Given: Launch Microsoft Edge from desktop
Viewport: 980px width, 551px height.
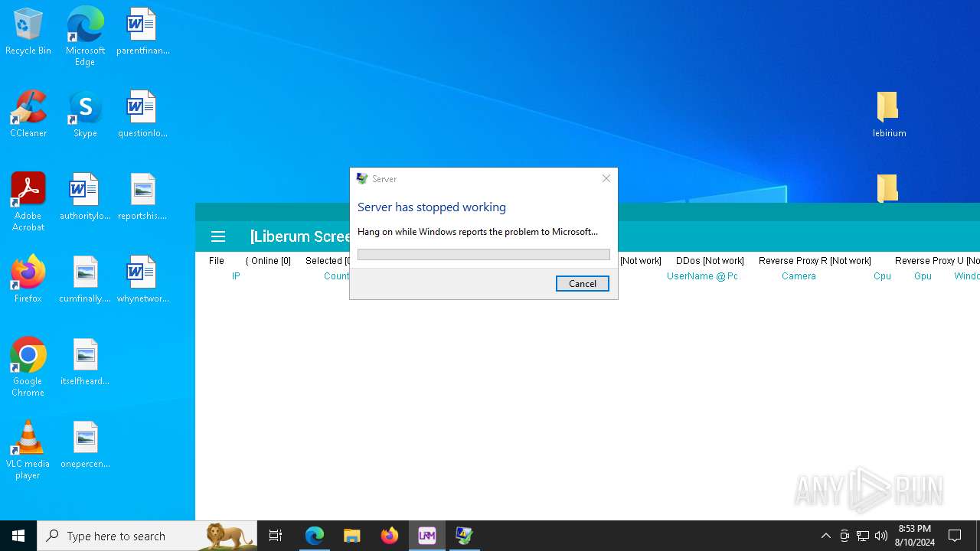Looking at the screenshot, I should click(x=85, y=37).
